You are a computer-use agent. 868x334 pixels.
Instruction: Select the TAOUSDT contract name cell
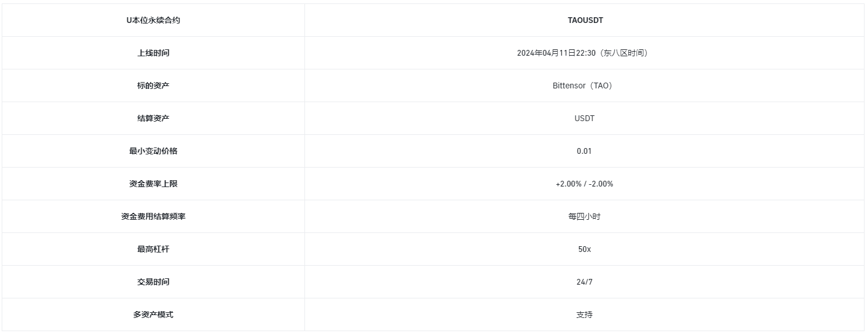tap(585, 20)
